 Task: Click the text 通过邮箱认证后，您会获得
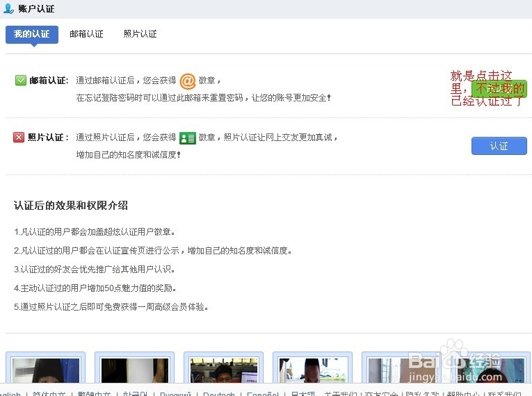pos(126,81)
